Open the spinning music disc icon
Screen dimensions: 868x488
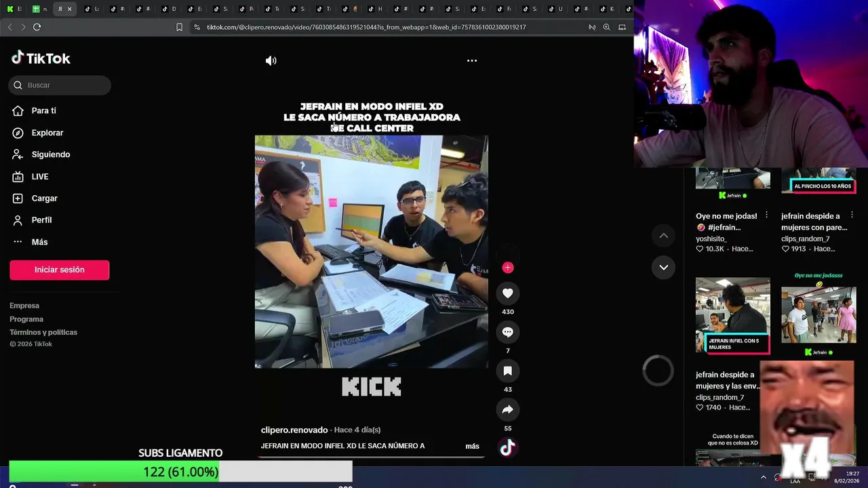(507, 447)
